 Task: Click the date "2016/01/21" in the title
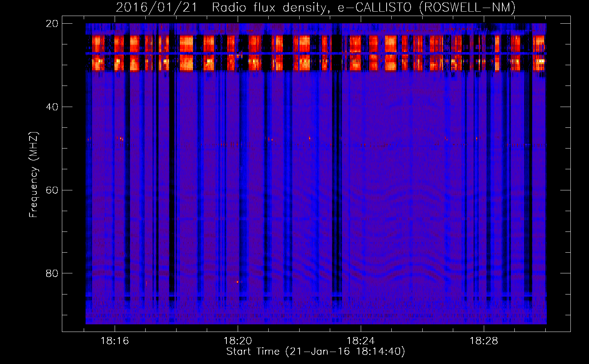tap(157, 7)
